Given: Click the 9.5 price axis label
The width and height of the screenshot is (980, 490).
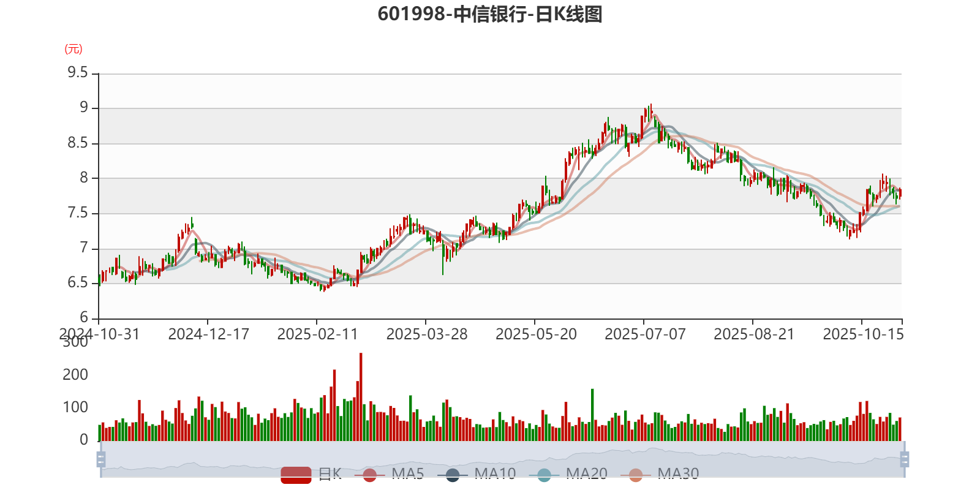Looking at the screenshot, I should tap(78, 73).
